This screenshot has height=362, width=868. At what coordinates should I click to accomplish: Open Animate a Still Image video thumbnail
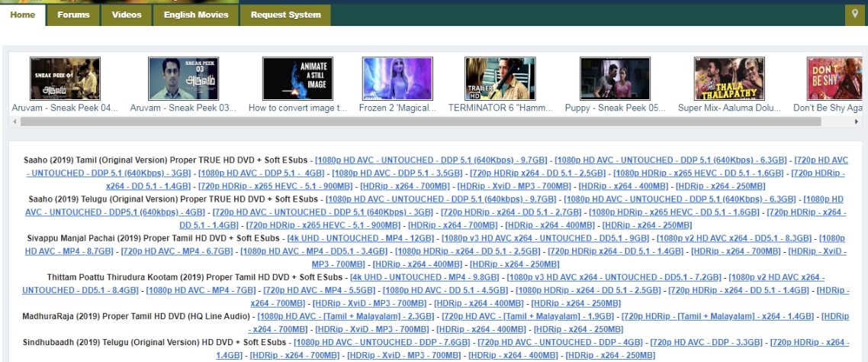pyautogui.click(x=297, y=79)
